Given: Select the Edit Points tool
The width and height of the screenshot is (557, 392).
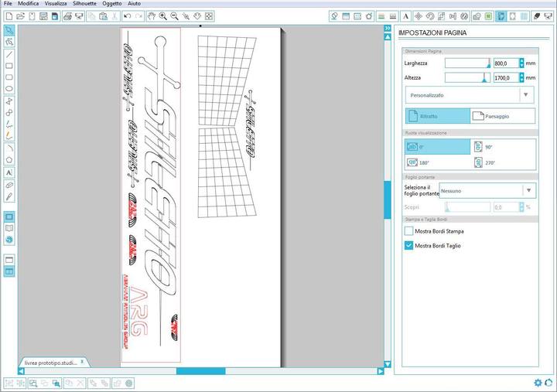Looking at the screenshot, I should pyautogui.click(x=9, y=43).
